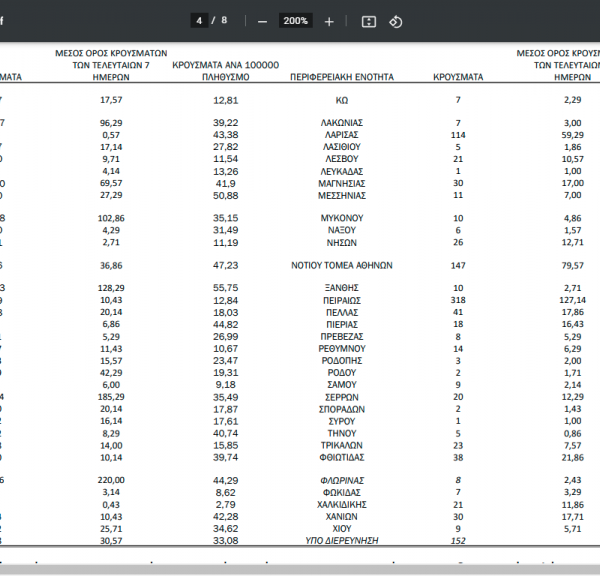This screenshot has height=576, width=600.
Task: Rotate the document counterclockwise
Action: pos(396,22)
